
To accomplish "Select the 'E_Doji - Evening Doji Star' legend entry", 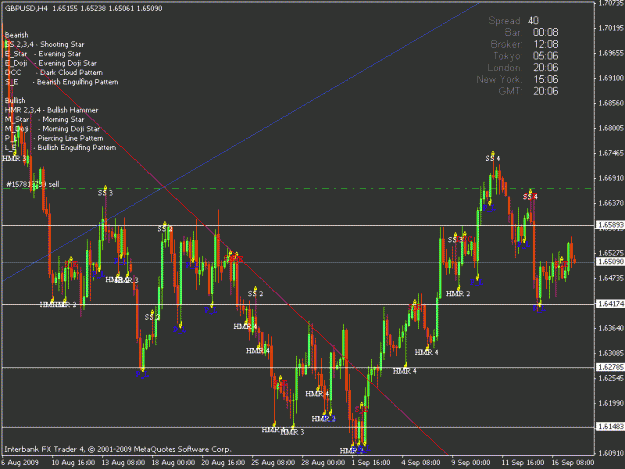I will point(51,63).
